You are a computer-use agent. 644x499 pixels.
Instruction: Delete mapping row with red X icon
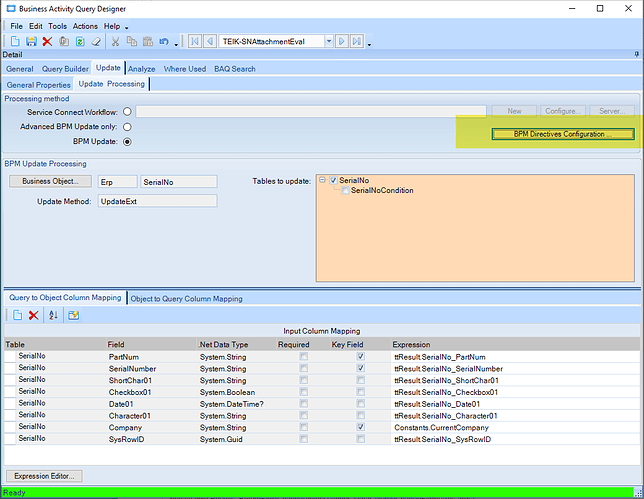pyautogui.click(x=34, y=315)
